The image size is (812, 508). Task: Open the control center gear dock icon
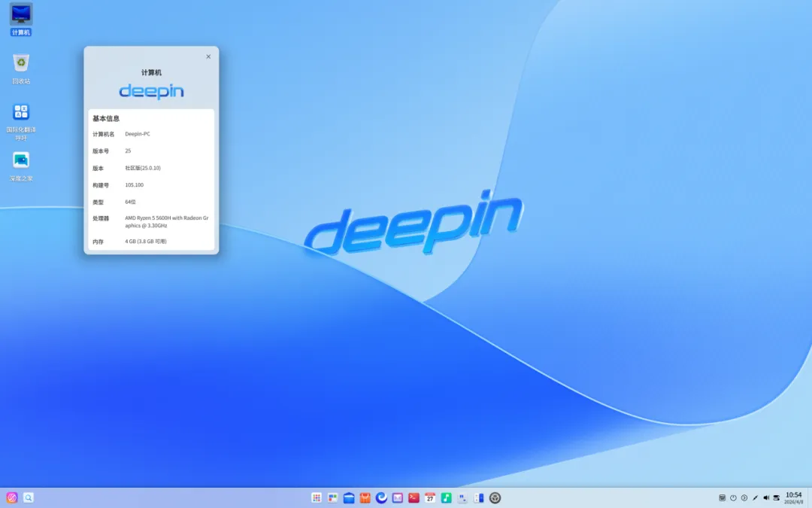(495, 497)
